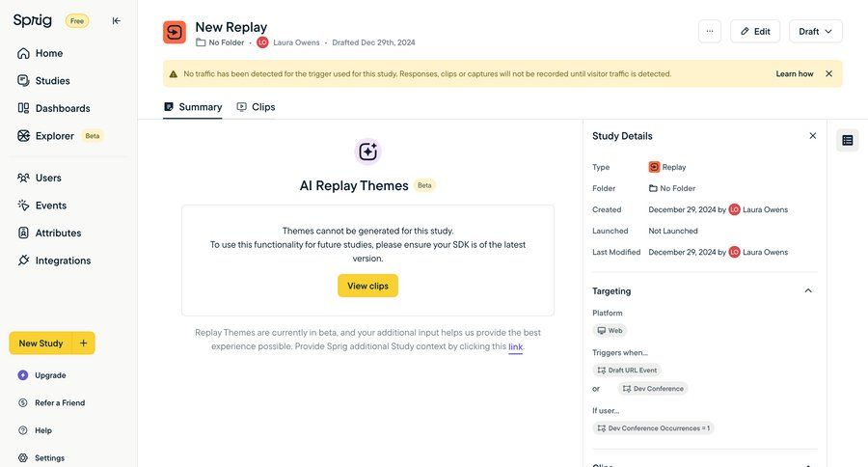The image size is (868, 467).
Task: Click the warning triangle icon in banner
Action: [x=174, y=73]
